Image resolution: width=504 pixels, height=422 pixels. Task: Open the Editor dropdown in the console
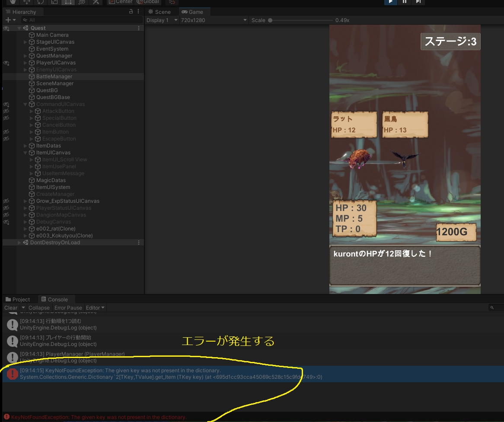pos(95,308)
